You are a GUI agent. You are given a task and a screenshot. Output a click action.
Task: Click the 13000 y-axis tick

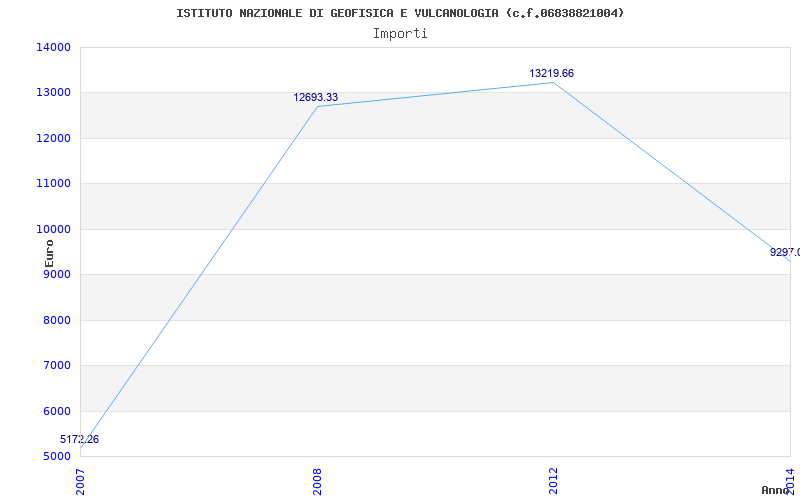54,93
